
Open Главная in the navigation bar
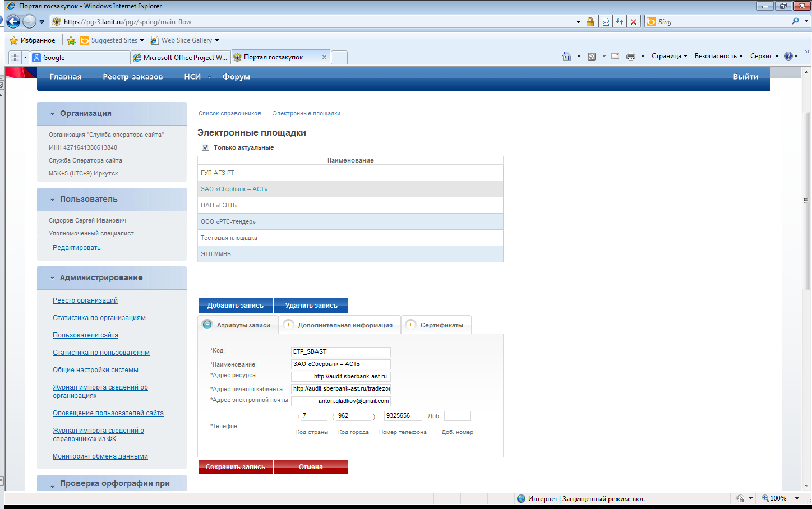(66, 77)
